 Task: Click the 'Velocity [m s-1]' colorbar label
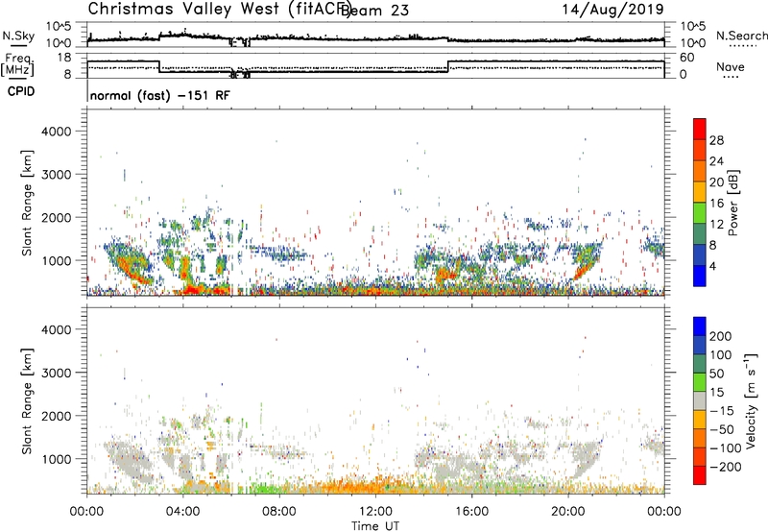pyautogui.click(x=751, y=400)
